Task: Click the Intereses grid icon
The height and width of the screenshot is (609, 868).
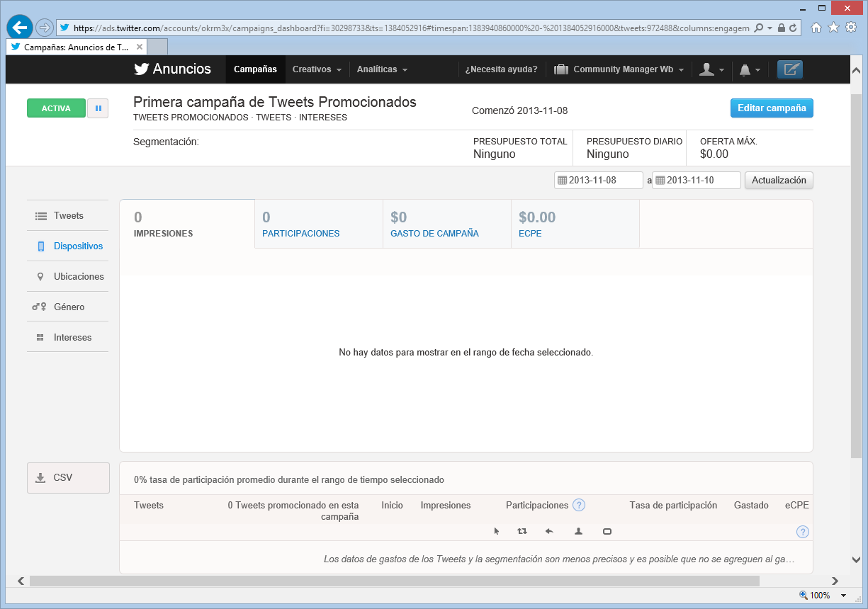Action: pos(40,338)
